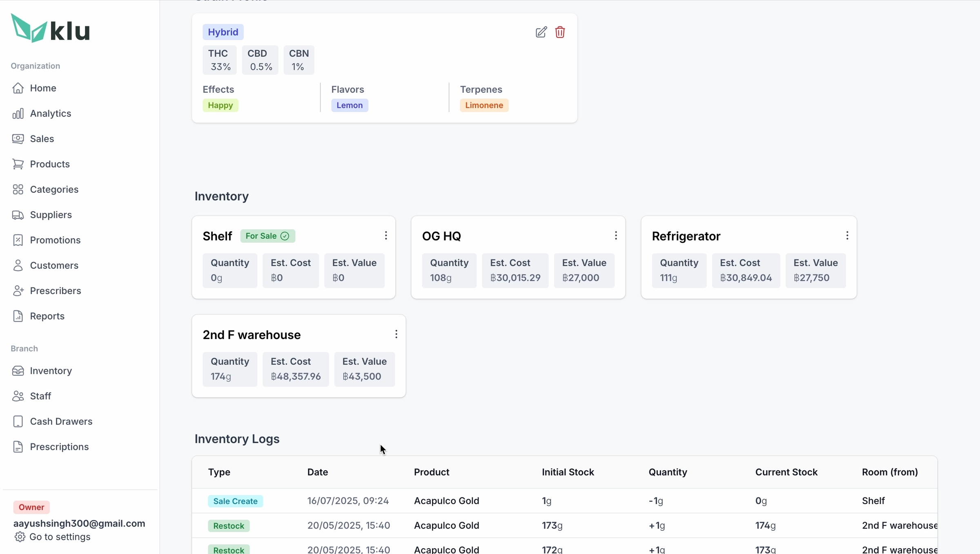Viewport: 980px width, 554px height.
Task: Click the Limonene terpene tag
Action: [484, 105]
